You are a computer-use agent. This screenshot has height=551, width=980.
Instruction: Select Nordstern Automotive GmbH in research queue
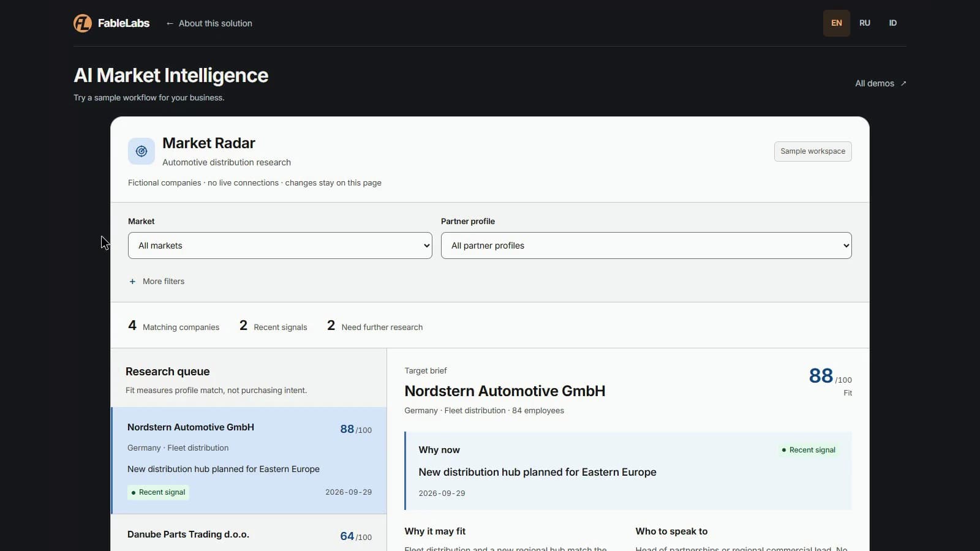[249, 460]
